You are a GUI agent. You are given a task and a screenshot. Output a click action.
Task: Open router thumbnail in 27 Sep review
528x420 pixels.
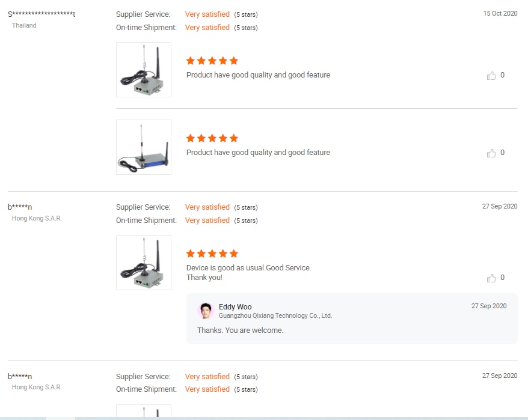coord(144,263)
